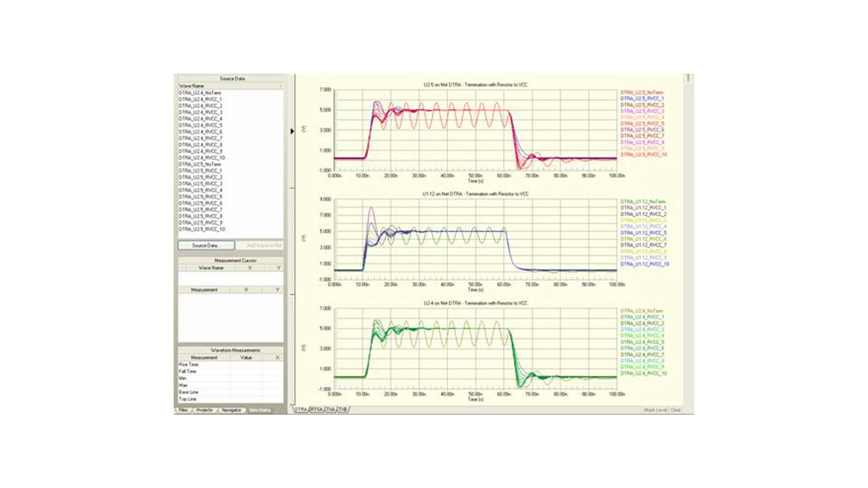This screenshot has height=488, width=868.
Task: Click the Wave Name header under Measurement Cursors
Action: [x=211, y=268]
